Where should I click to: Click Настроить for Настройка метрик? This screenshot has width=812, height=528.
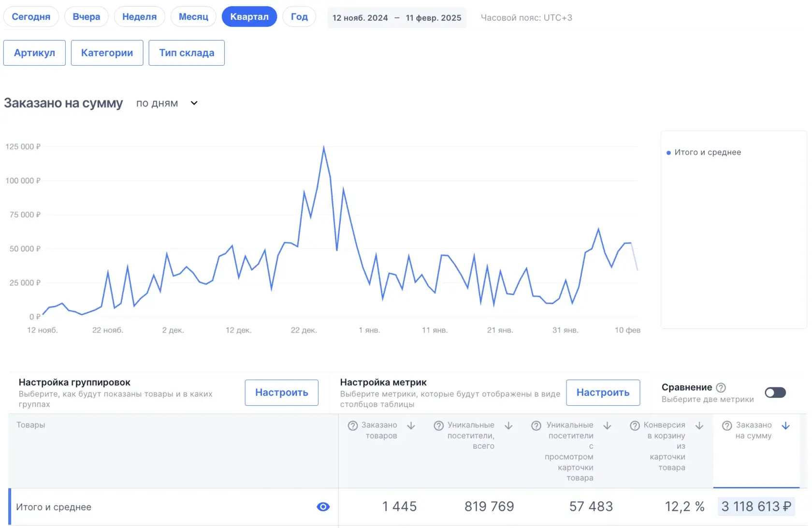coord(603,393)
